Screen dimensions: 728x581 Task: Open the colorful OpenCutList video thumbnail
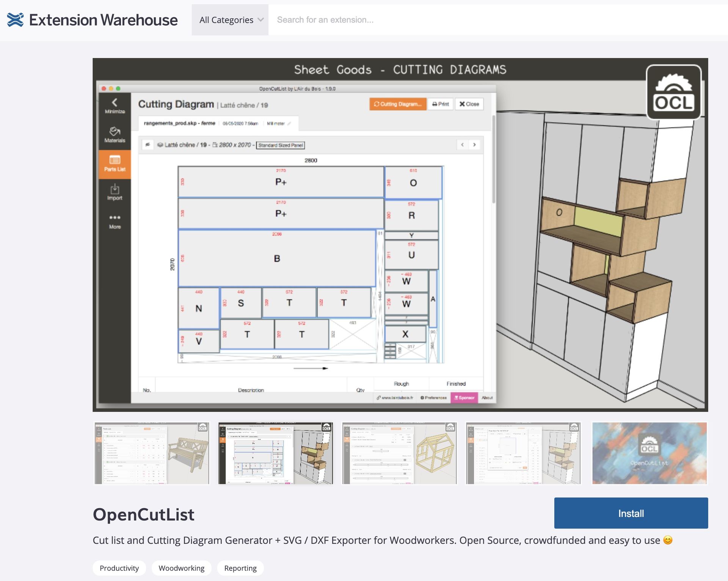click(x=649, y=453)
